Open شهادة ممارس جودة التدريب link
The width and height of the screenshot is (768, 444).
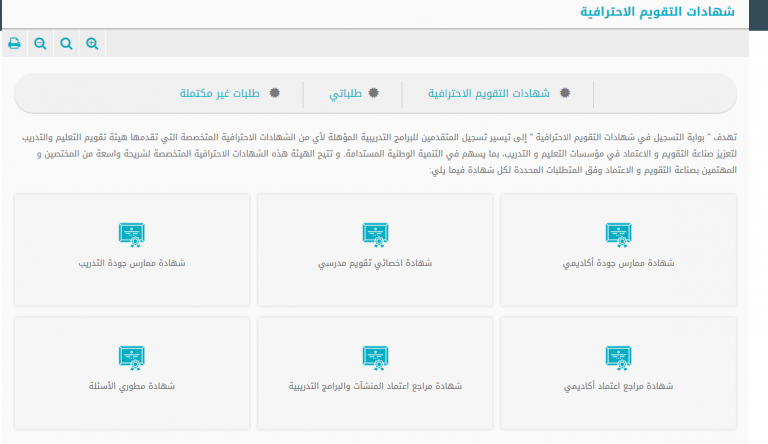(132, 263)
